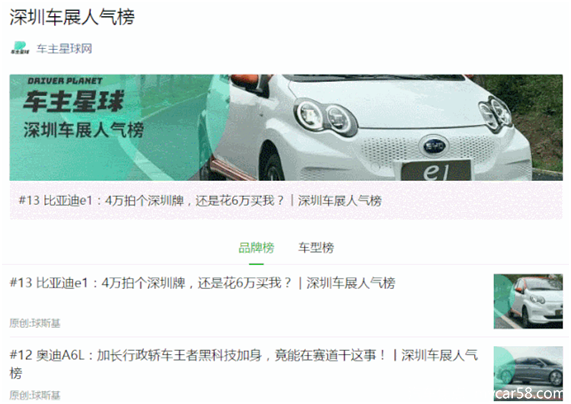Click the 深圳车展人气榜 page heading

[72, 17]
